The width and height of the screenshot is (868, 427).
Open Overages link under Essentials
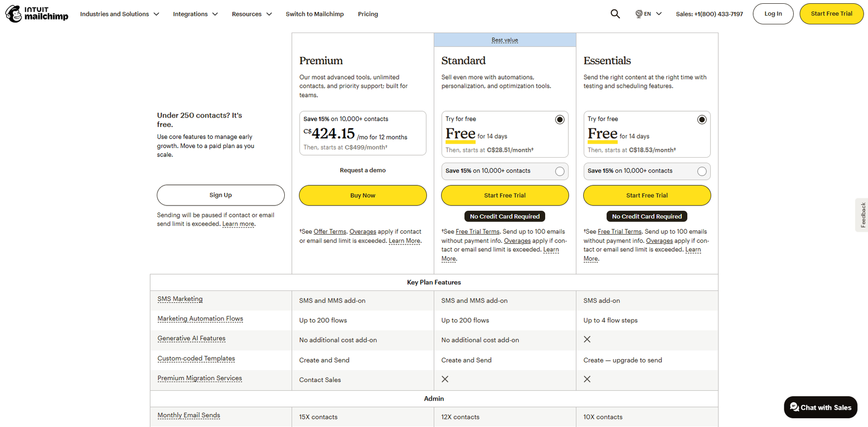coord(659,241)
